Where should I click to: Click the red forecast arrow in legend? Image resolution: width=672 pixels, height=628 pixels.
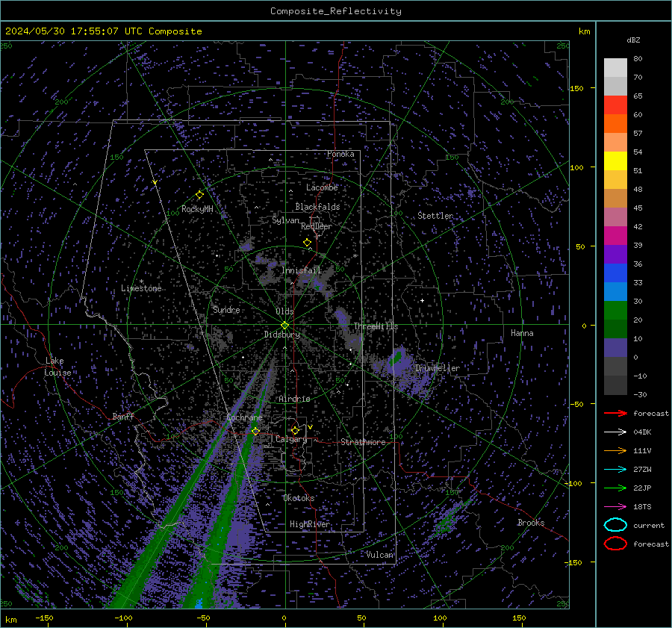pos(615,413)
